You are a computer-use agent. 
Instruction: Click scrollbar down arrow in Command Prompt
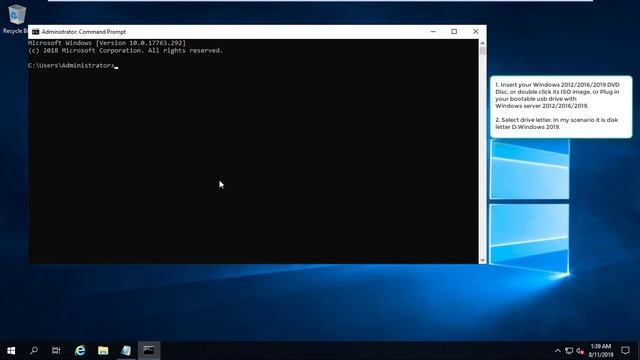tap(482, 260)
